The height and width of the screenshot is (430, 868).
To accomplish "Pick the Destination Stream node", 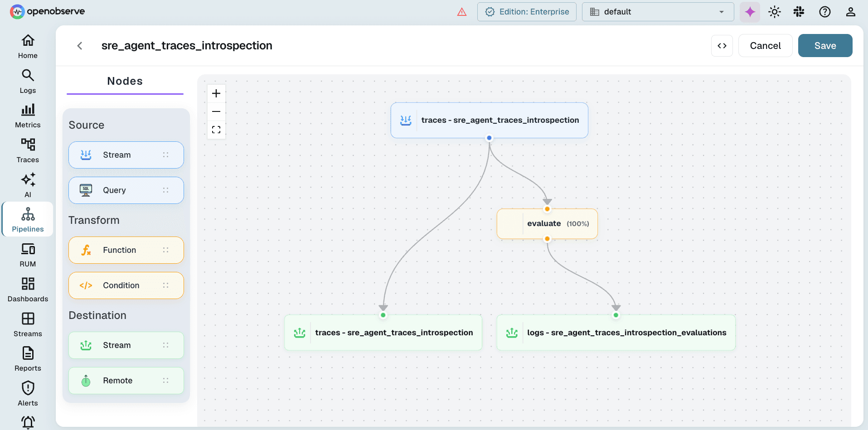I will click(126, 345).
